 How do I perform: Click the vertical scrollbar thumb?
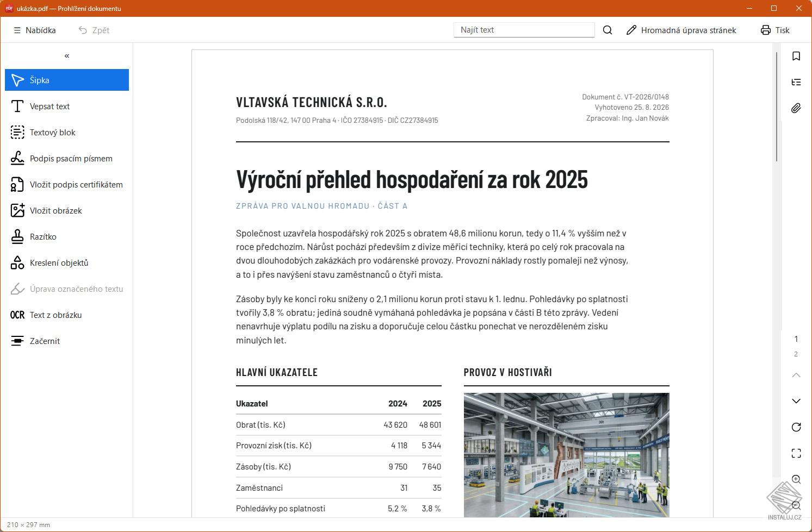(x=777, y=107)
